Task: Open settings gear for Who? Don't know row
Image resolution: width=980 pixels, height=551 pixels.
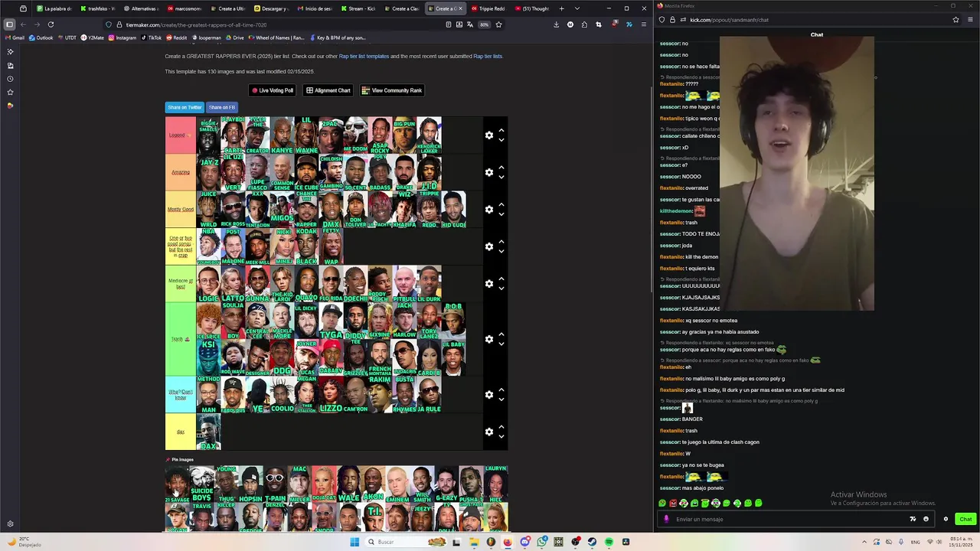Action: coord(489,395)
